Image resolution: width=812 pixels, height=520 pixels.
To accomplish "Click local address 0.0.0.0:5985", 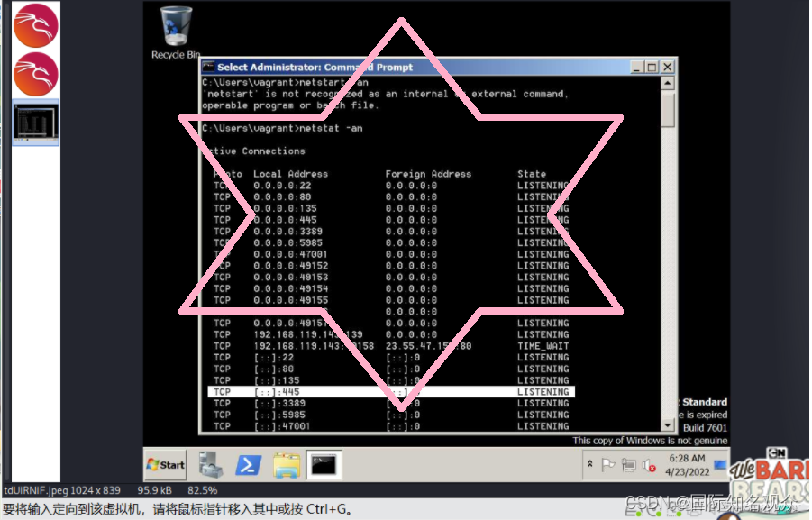I will tap(287, 242).
